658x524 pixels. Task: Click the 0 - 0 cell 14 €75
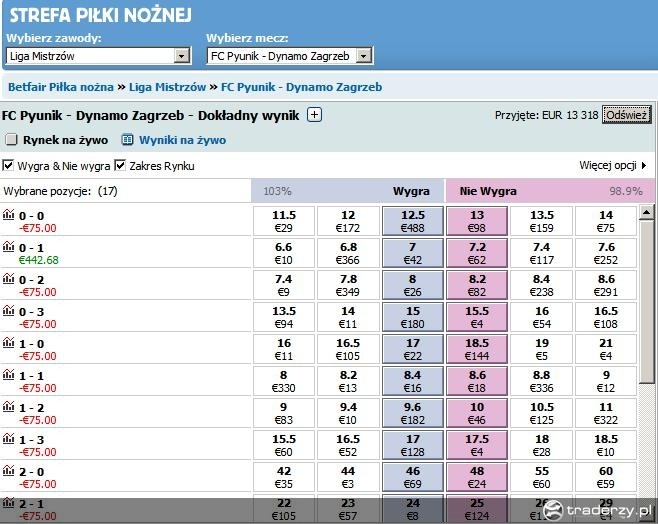click(606, 221)
